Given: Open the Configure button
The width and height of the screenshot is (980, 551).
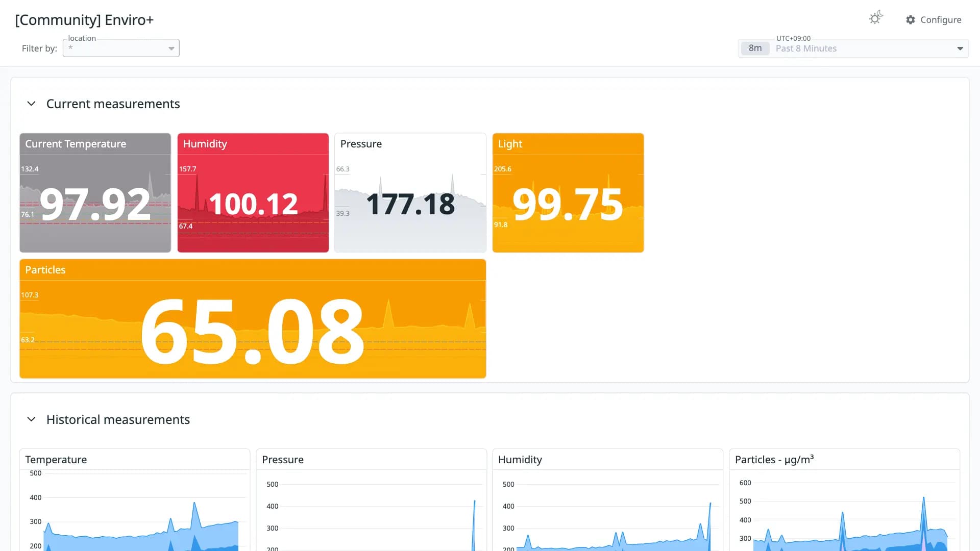Looking at the screenshot, I should [934, 19].
